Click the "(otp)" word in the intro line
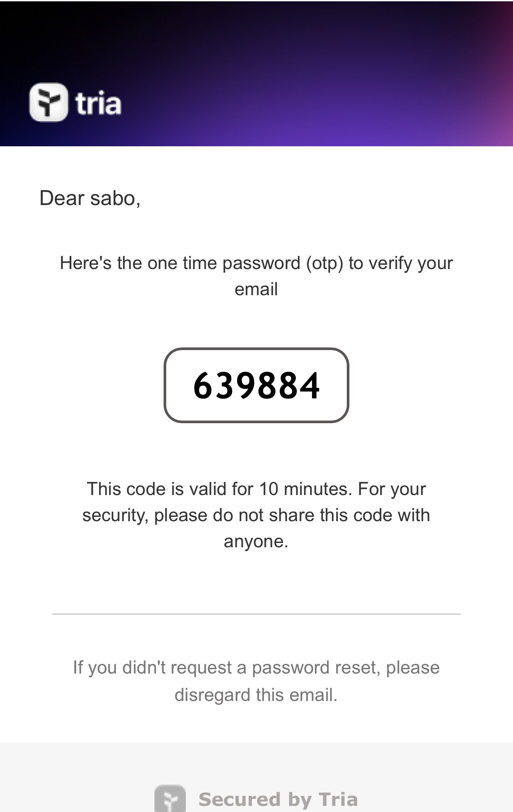The width and height of the screenshot is (513, 812). pos(325,263)
